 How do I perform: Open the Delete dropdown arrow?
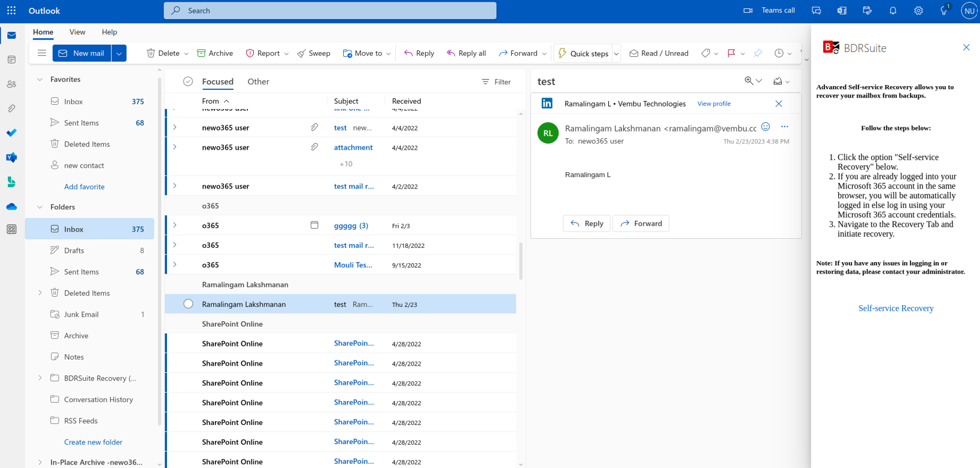pos(186,54)
